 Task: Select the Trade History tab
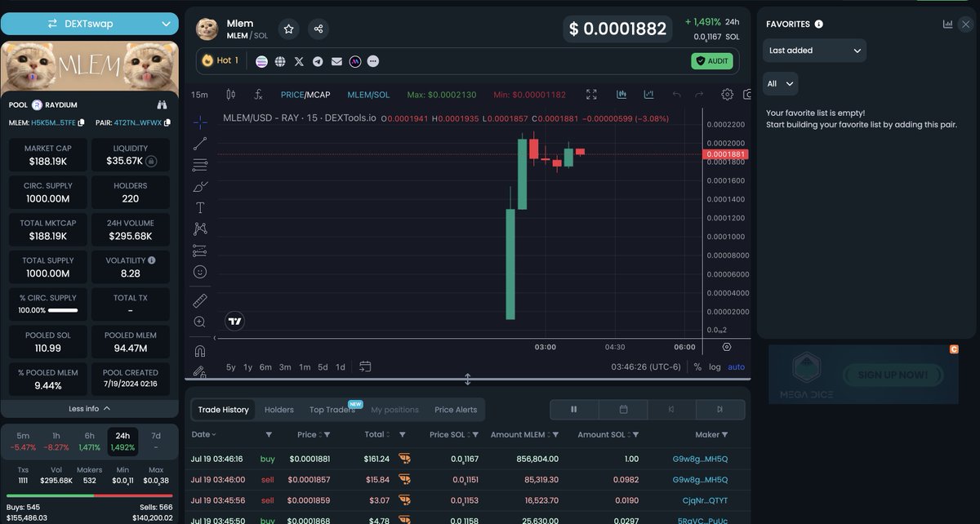tap(223, 410)
